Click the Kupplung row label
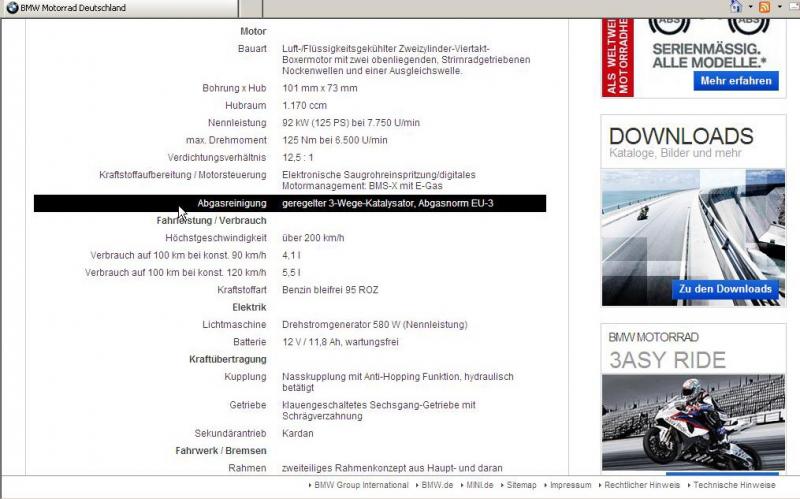The image size is (800, 499). (x=245, y=377)
